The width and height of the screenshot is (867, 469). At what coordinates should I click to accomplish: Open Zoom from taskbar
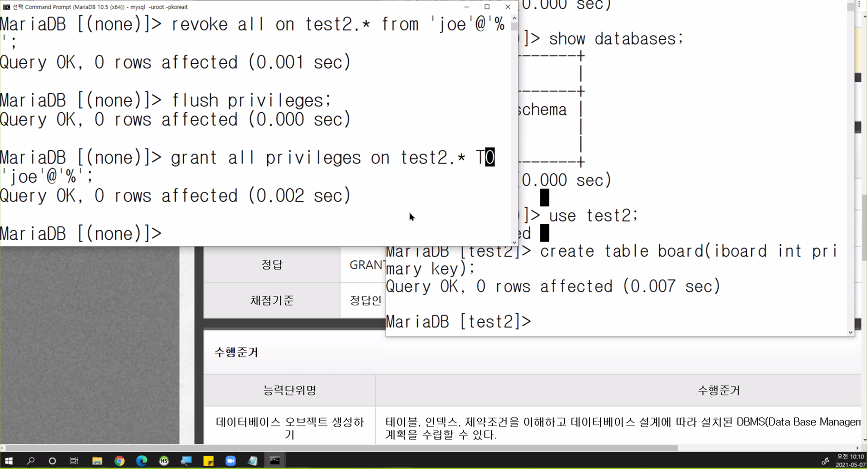point(231,461)
